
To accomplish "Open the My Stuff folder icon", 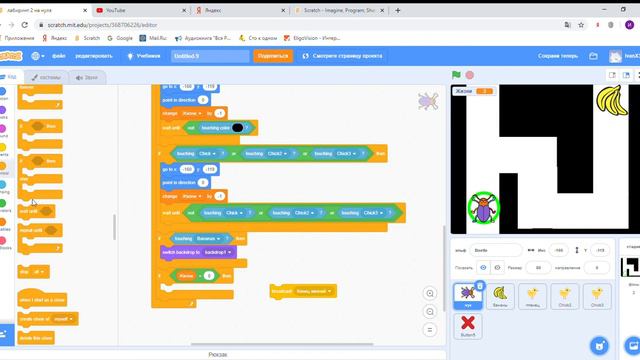I will click(x=593, y=56).
